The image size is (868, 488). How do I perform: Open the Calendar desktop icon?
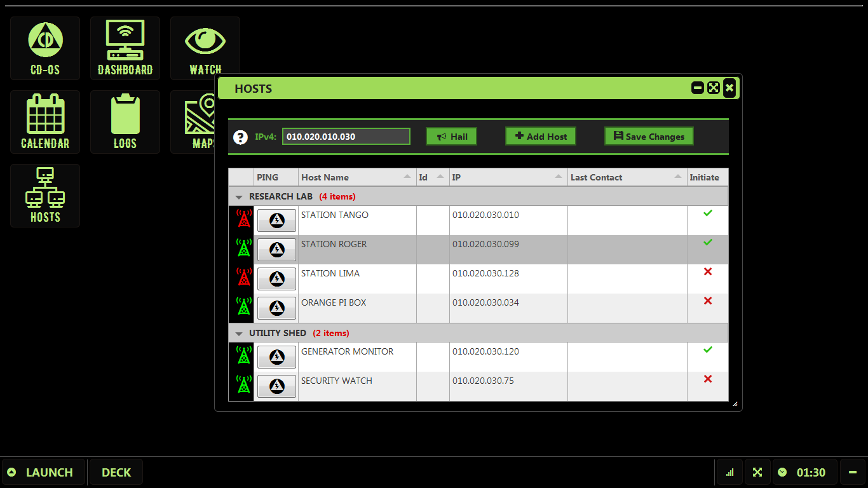pos(45,122)
